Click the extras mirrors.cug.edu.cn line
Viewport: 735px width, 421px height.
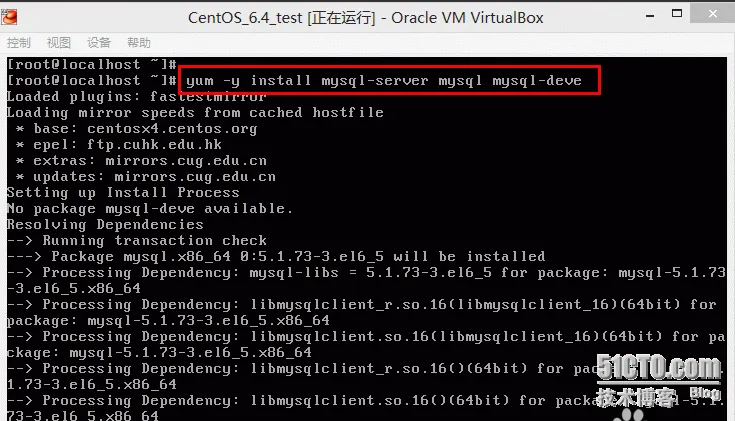pyautogui.click(x=141, y=161)
